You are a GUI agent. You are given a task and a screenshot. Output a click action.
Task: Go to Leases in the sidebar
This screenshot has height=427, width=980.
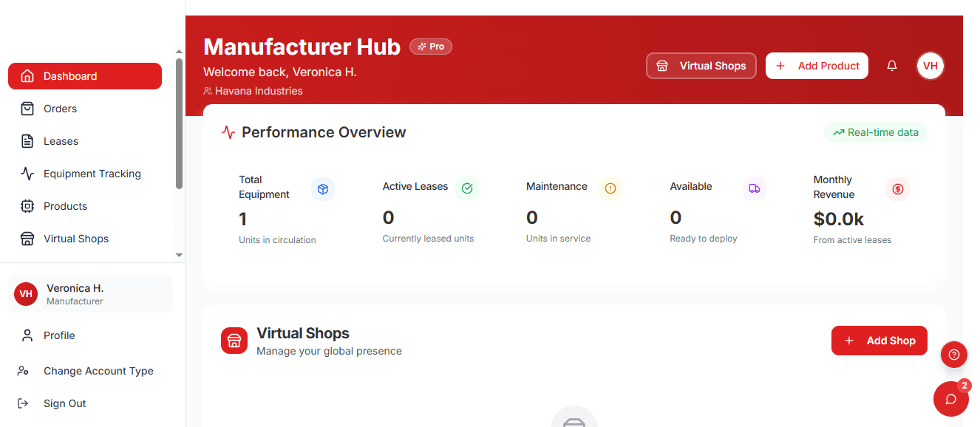61,141
